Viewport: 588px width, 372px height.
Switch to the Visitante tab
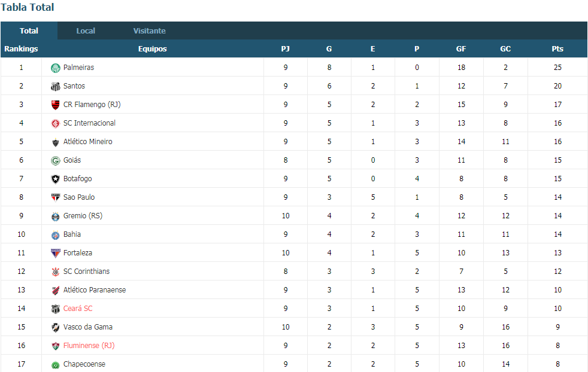pyautogui.click(x=149, y=31)
